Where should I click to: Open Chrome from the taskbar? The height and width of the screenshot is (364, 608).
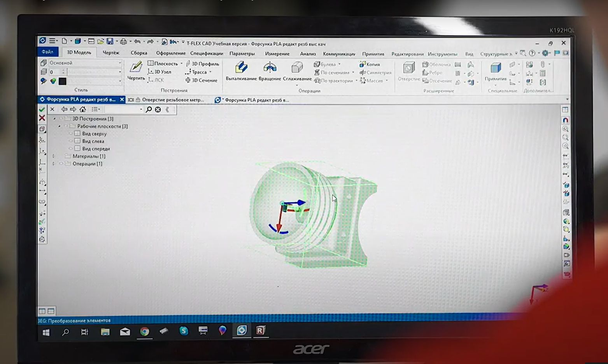(x=145, y=331)
